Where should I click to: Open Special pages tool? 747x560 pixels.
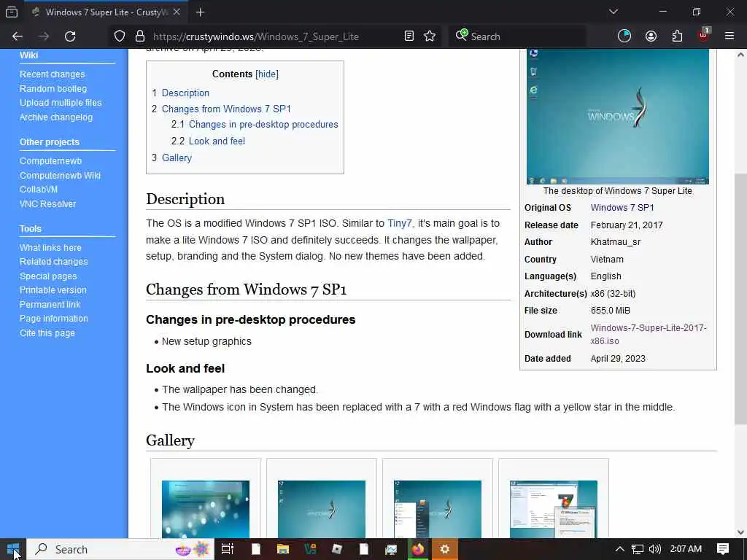tap(48, 276)
